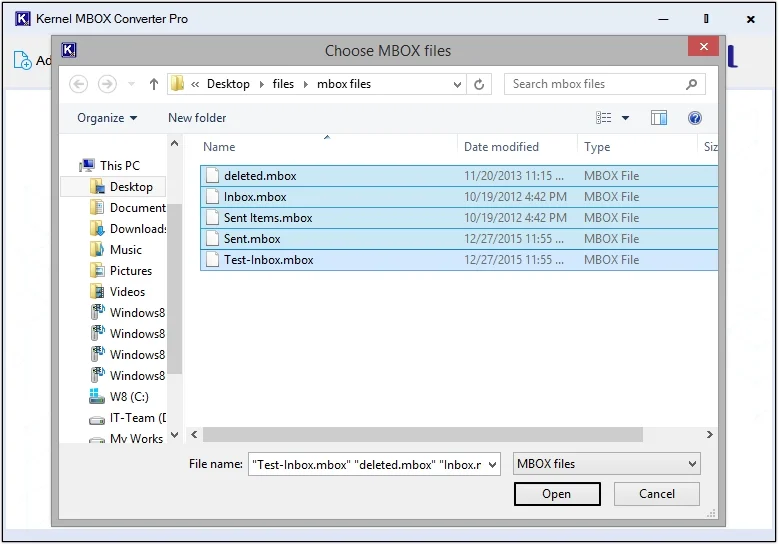
Task: Select files in the address breadcrumb
Action: coord(283,84)
